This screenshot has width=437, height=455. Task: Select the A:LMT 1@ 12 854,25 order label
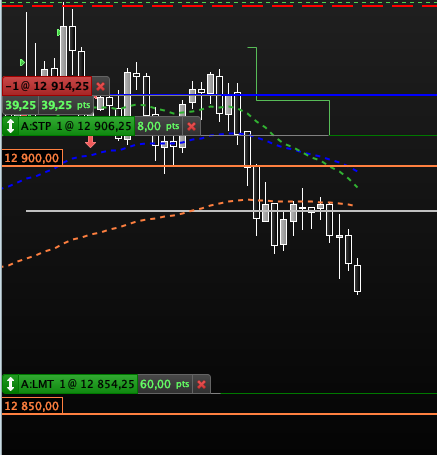78,384
